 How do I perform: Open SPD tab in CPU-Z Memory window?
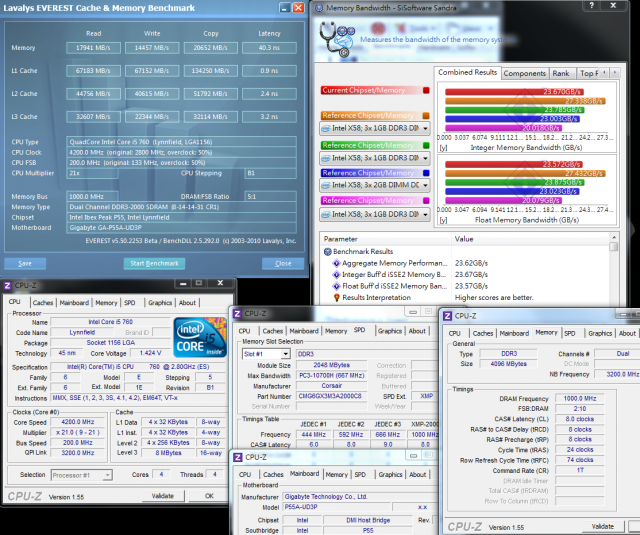(x=570, y=333)
